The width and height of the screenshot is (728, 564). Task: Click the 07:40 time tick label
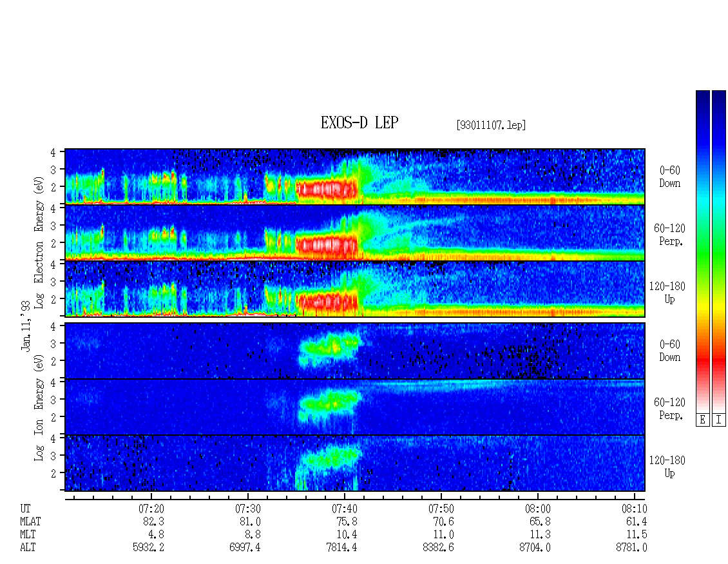pyautogui.click(x=345, y=509)
